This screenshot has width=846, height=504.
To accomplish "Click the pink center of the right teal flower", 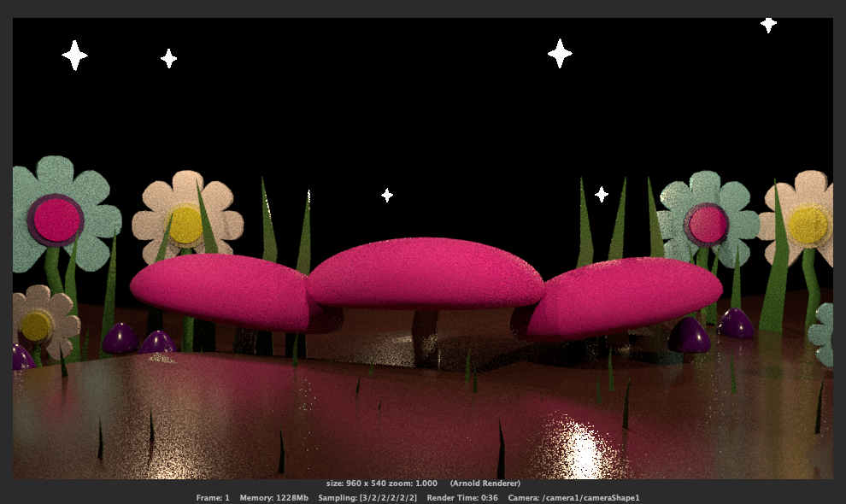I will coord(708,224).
